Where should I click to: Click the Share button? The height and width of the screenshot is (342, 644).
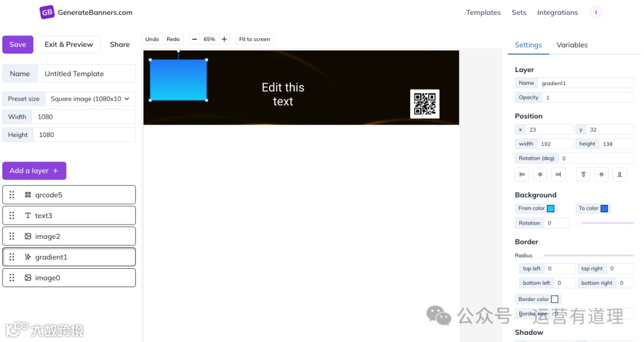pos(119,45)
